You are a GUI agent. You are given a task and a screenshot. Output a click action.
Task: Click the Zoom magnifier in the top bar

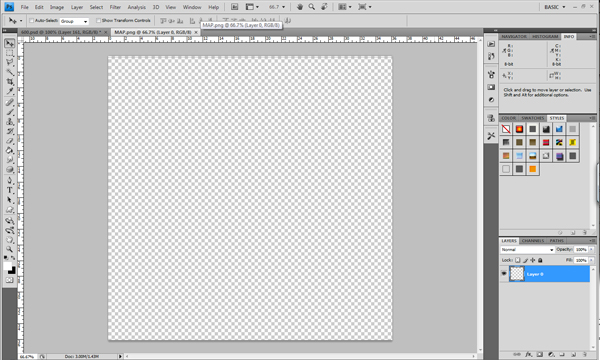click(x=312, y=7)
